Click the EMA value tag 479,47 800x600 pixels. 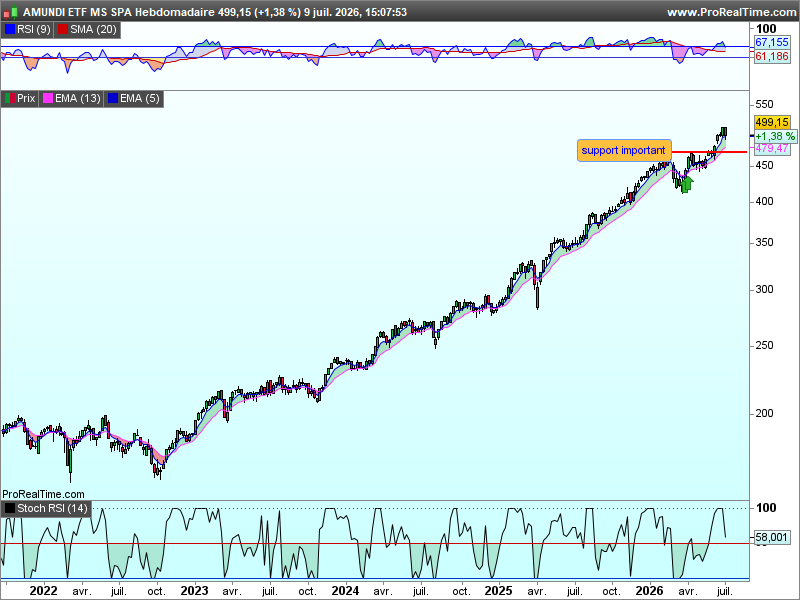pyautogui.click(x=772, y=148)
